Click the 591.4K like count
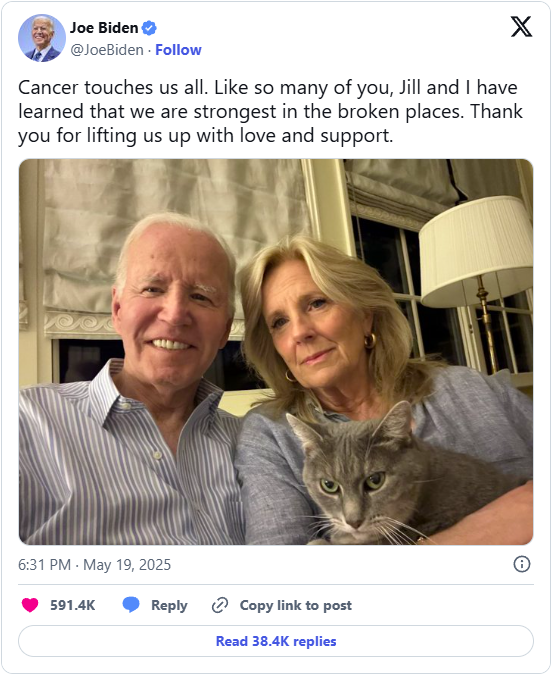 (x=72, y=605)
